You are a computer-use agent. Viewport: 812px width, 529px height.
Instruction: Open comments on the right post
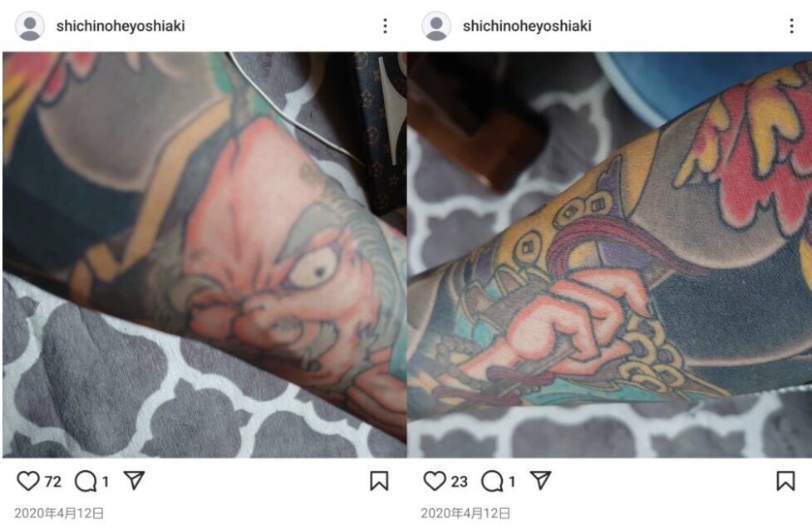pos(492,482)
